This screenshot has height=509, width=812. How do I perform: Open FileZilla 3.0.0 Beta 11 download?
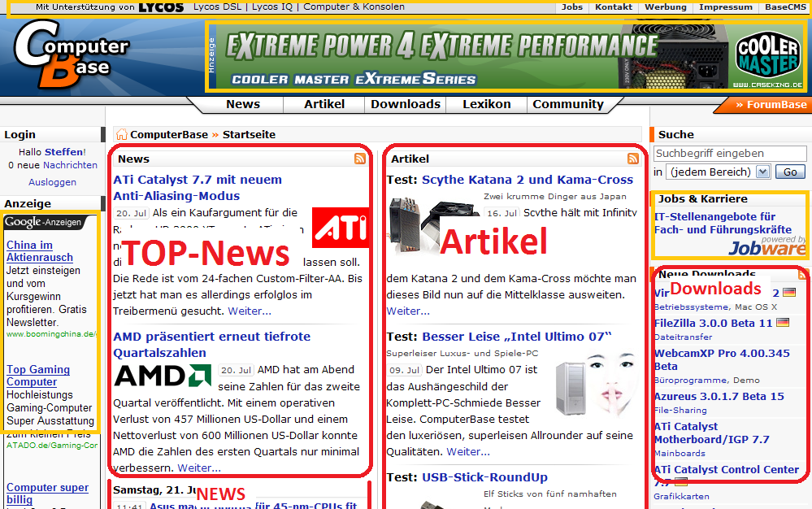pos(714,323)
